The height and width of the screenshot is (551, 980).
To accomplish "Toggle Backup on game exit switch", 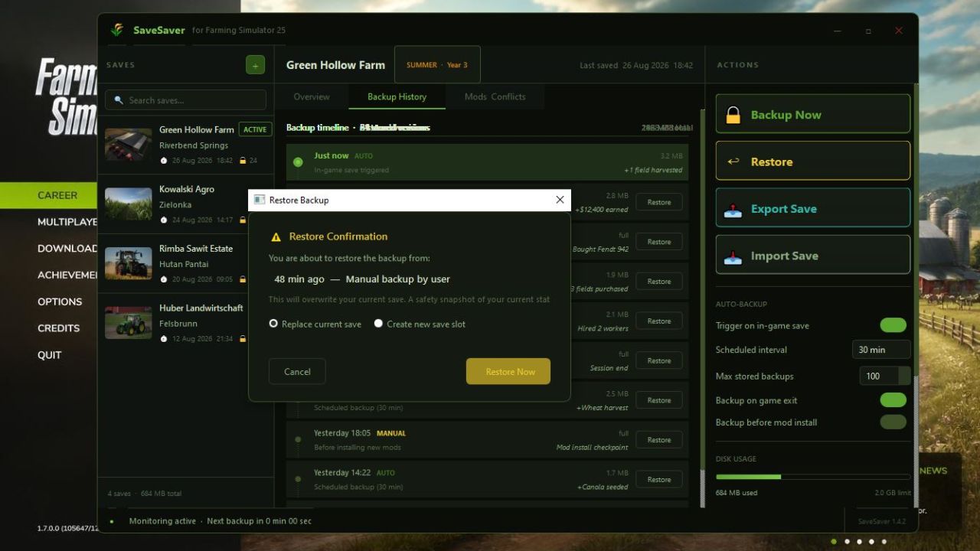I will click(893, 400).
